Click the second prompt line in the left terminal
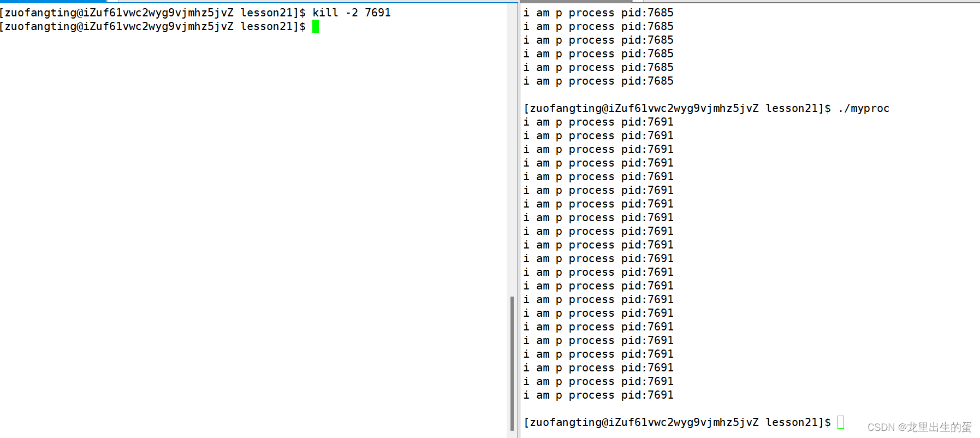Screen dimensions: 980x438 click(153, 26)
